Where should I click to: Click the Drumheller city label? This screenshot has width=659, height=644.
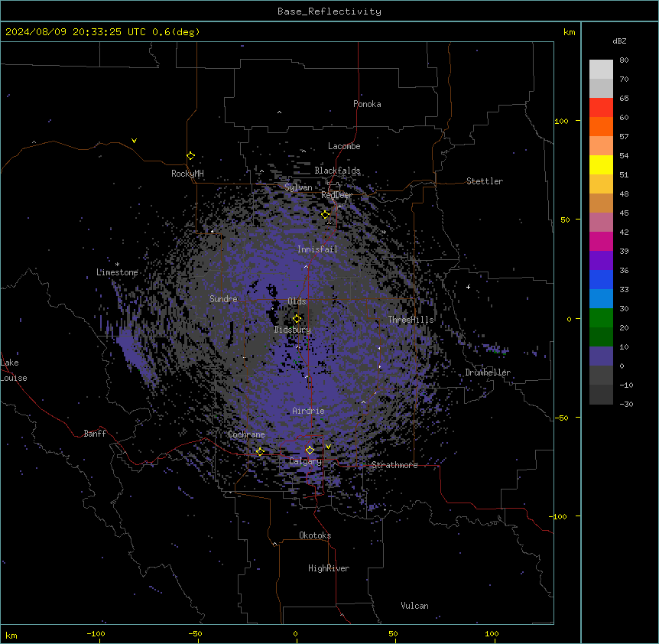pyautogui.click(x=488, y=372)
